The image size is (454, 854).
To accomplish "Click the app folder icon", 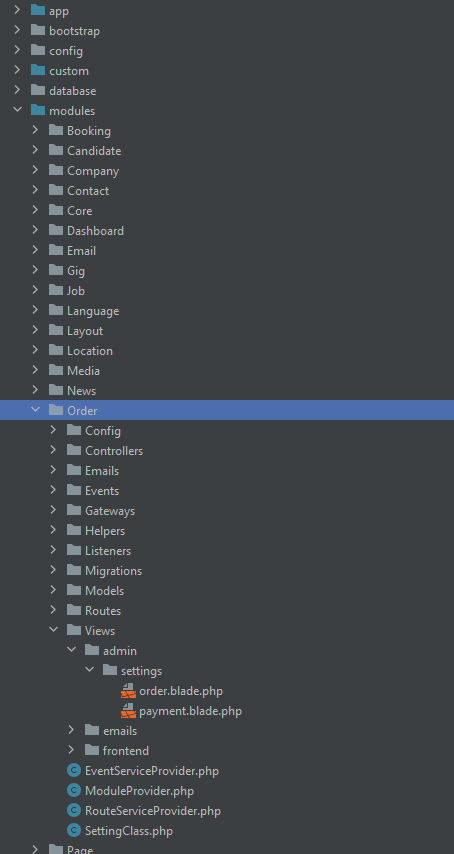I will coord(38,10).
